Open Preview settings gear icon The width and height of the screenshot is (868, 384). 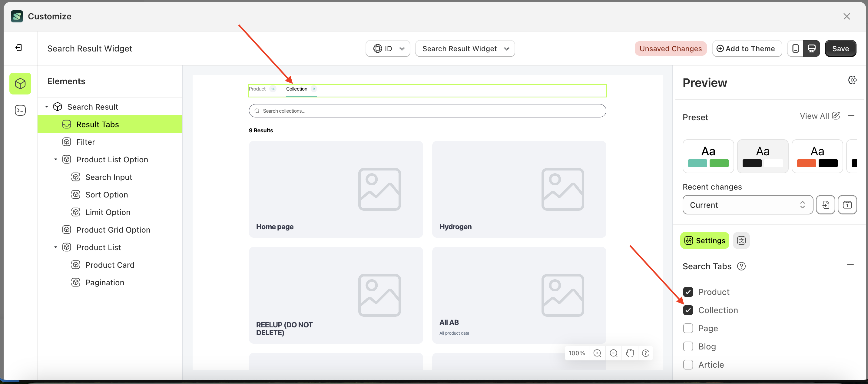852,80
